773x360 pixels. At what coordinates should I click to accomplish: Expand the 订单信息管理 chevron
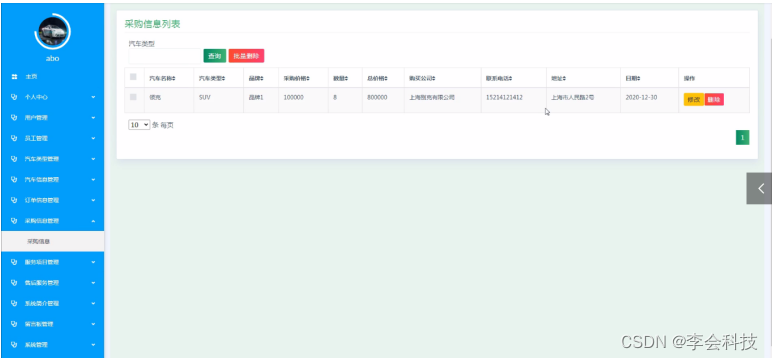click(x=93, y=200)
